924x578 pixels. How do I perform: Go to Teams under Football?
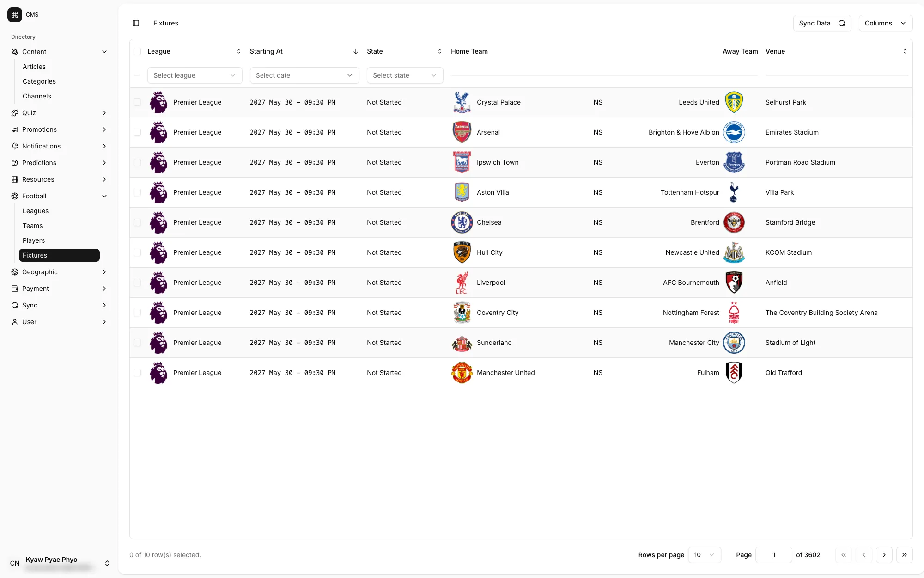click(x=59, y=226)
